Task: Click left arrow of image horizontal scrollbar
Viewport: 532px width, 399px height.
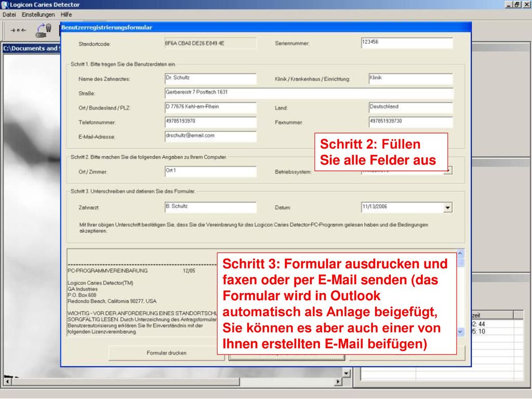Action: (x=7, y=382)
